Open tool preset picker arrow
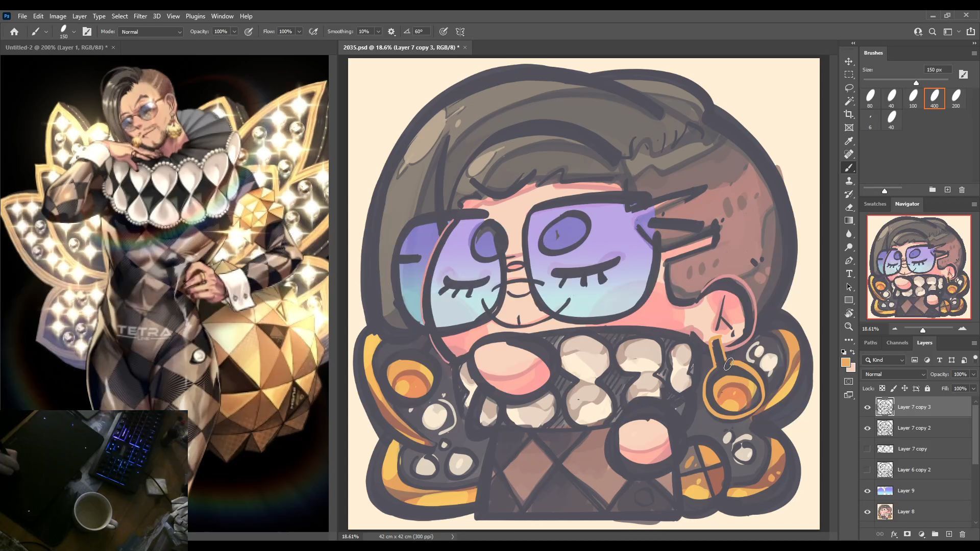This screenshot has width=980, height=551. (46, 32)
